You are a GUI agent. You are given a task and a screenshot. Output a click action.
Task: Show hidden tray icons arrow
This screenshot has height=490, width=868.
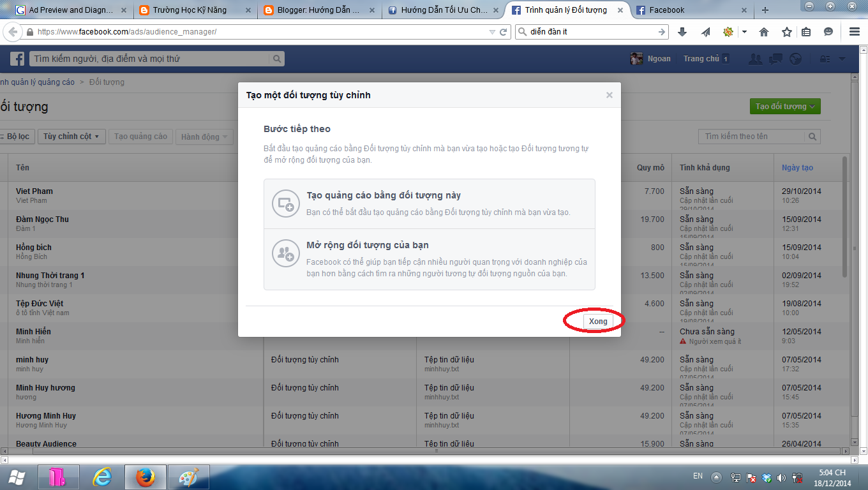(x=717, y=477)
